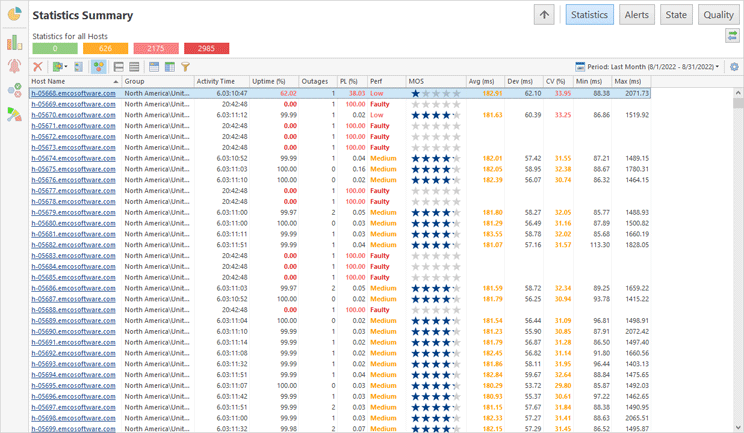Switch to the Alerts tab
The image size is (744, 433).
[636, 15]
